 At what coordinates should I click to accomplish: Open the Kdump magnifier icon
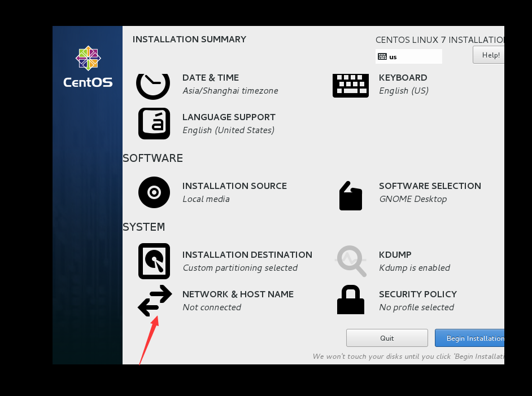point(351,261)
